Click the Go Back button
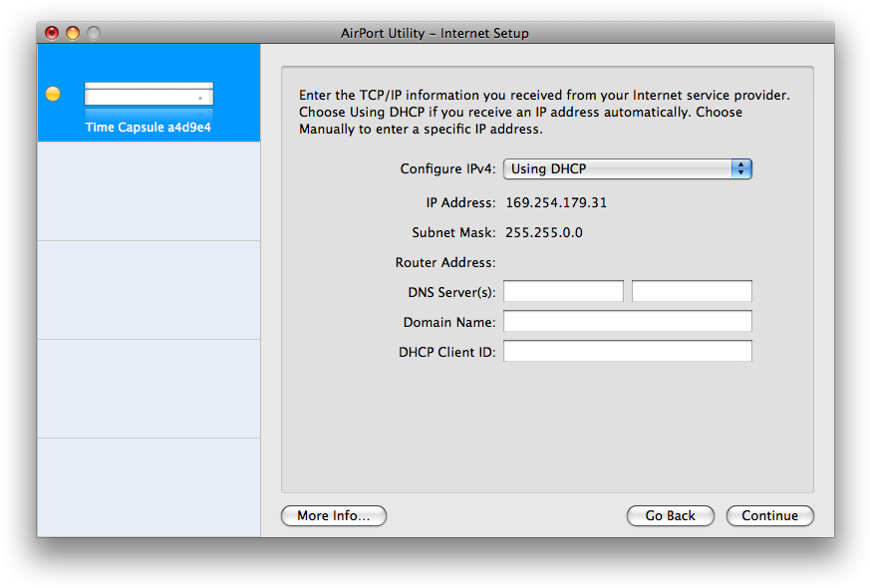This screenshot has width=870, height=588. pos(670,515)
